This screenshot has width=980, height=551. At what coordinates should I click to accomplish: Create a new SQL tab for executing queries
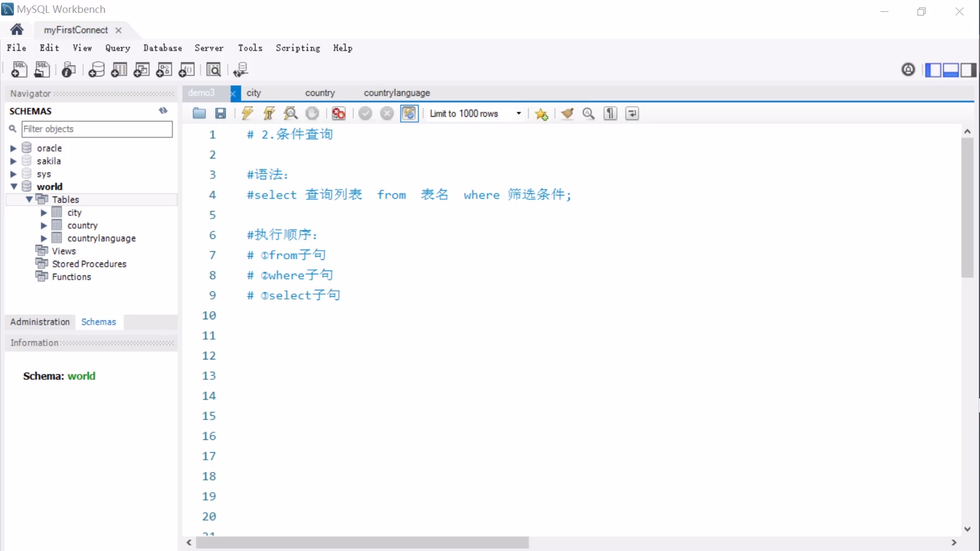tap(19, 70)
